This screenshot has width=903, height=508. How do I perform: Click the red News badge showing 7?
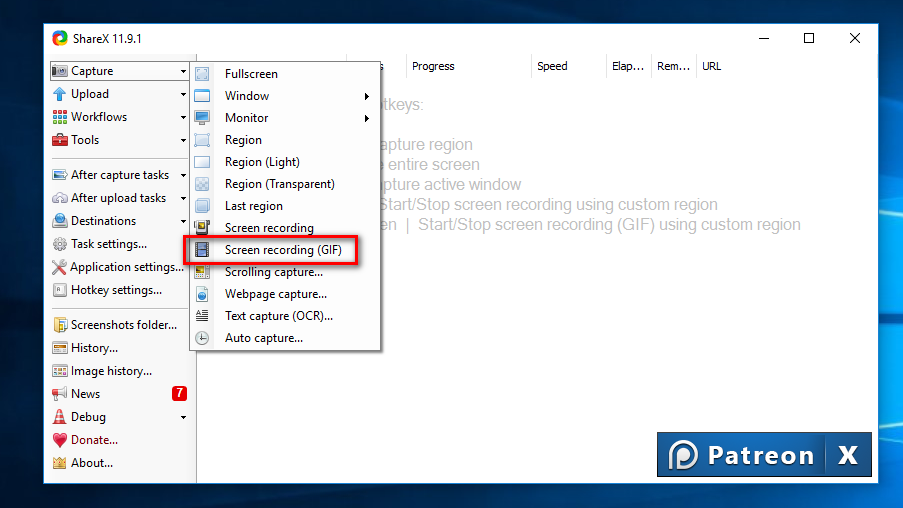click(x=179, y=393)
